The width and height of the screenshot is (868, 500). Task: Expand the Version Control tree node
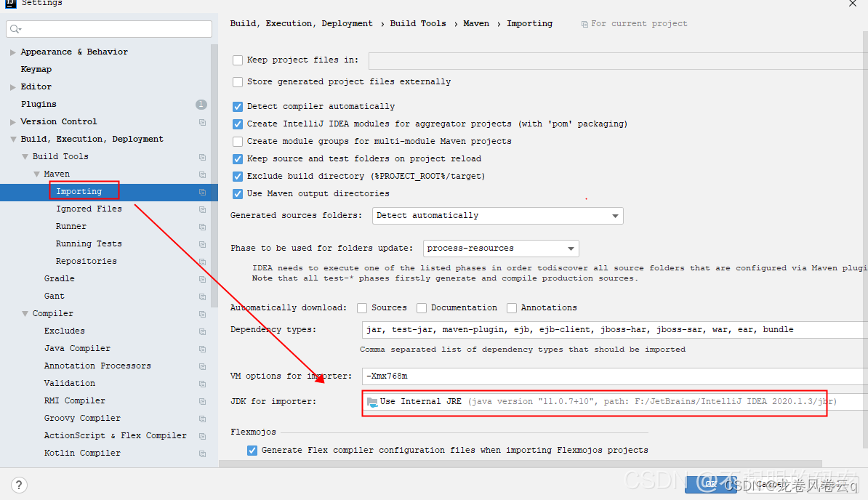click(13, 121)
